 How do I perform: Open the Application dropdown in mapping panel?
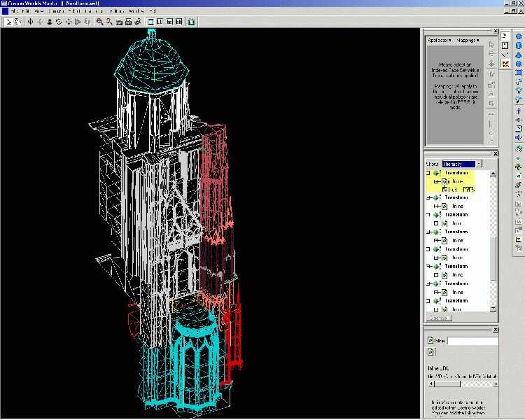pos(441,41)
